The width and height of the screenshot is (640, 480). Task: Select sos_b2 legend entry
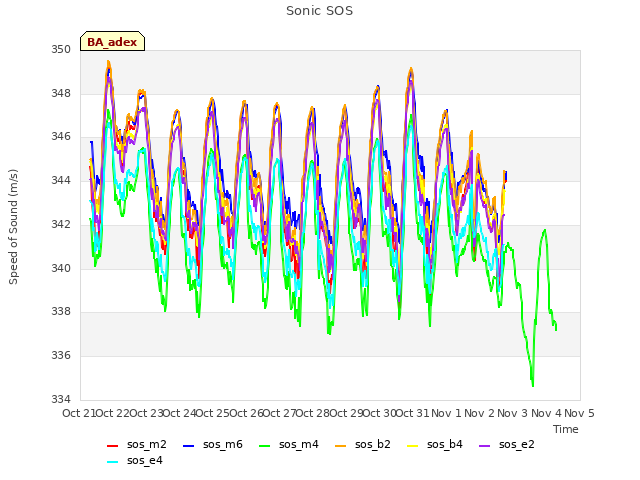(362, 444)
